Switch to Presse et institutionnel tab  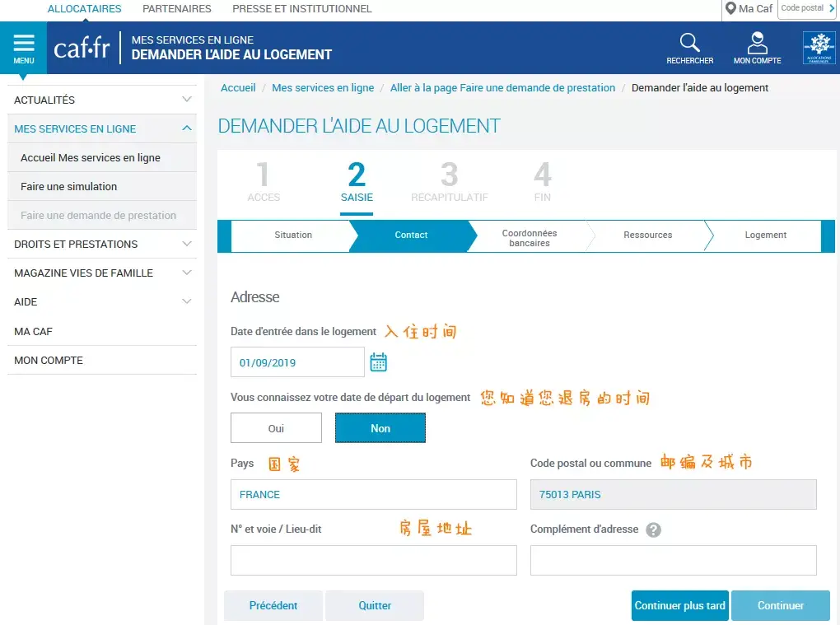(301, 8)
